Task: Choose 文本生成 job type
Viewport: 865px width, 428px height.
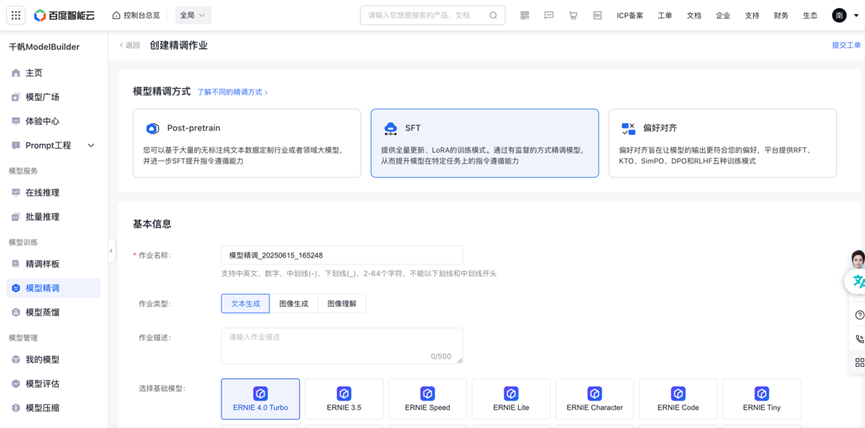Action: point(245,303)
